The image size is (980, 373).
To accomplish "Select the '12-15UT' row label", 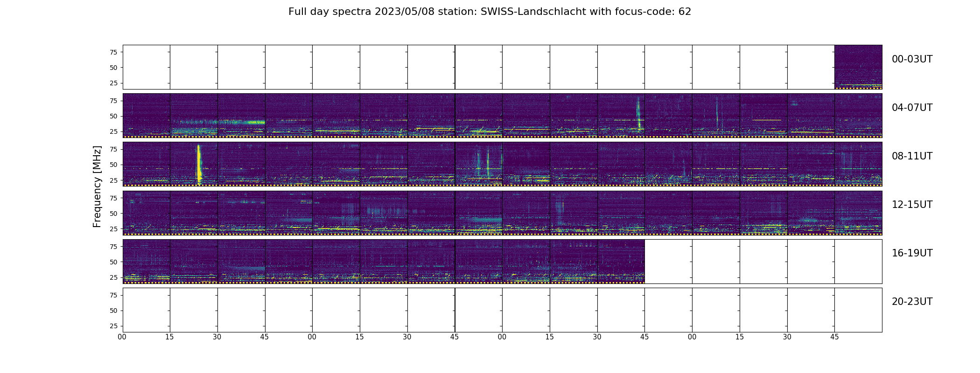I will point(912,205).
